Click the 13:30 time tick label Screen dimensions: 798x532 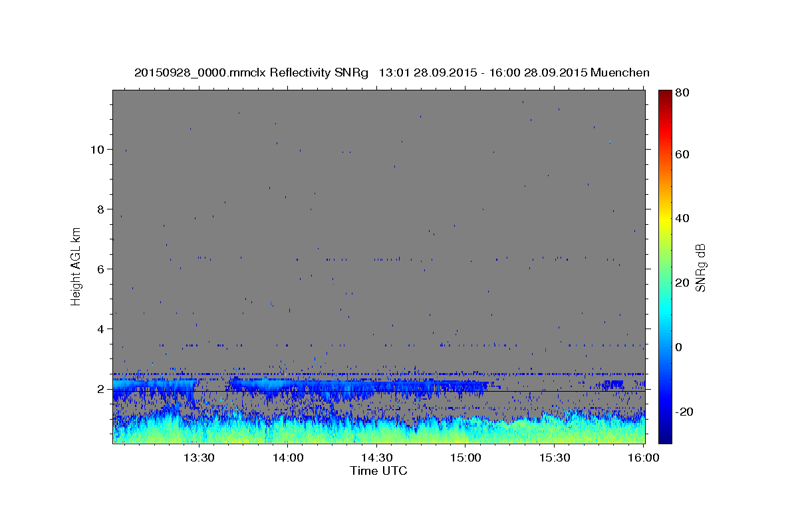pyautogui.click(x=199, y=458)
